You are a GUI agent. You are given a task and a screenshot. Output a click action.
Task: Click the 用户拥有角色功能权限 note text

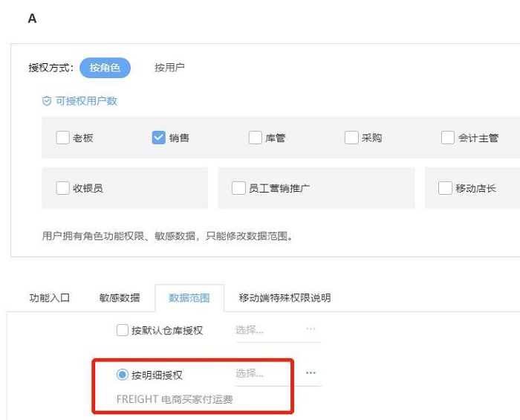[167, 236]
